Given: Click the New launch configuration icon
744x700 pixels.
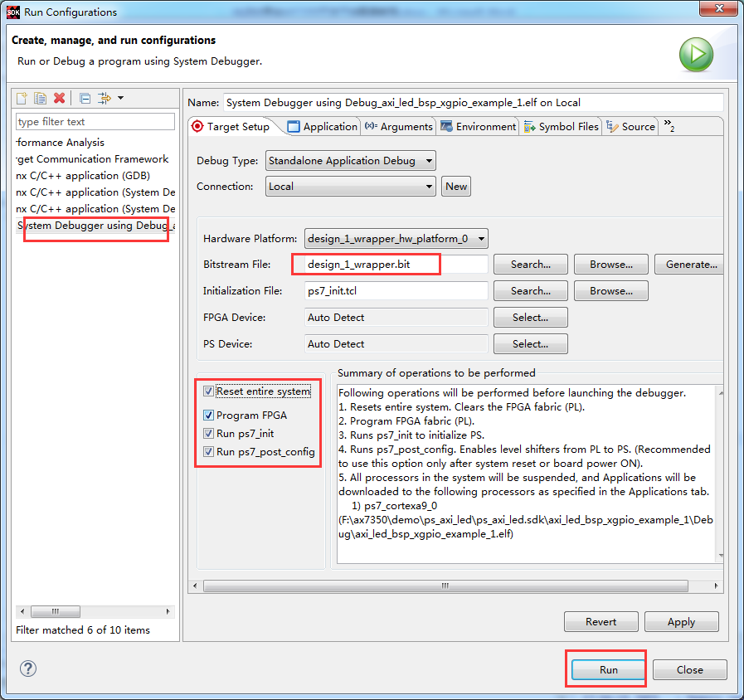Looking at the screenshot, I should tap(22, 98).
